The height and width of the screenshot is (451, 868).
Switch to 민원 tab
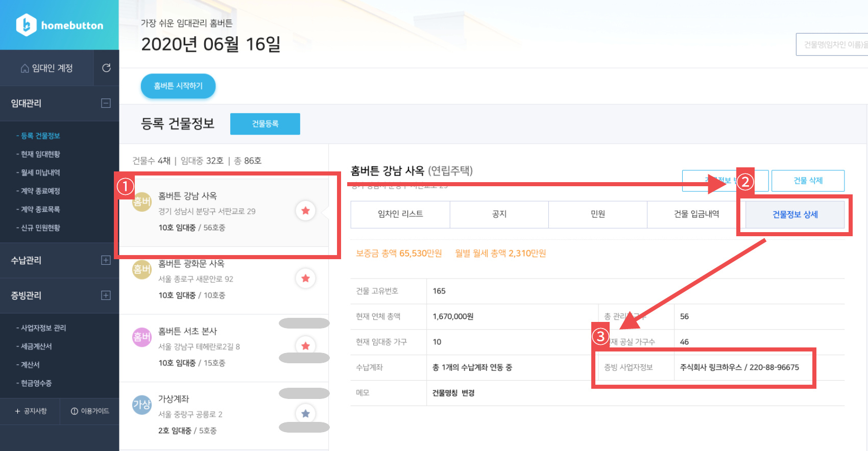(598, 214)
